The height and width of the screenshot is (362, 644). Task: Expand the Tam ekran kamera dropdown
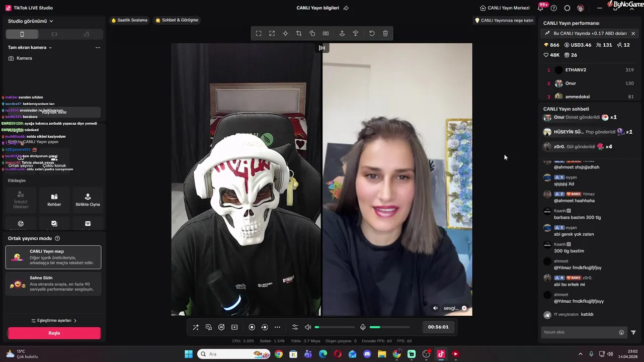[30, 47]
